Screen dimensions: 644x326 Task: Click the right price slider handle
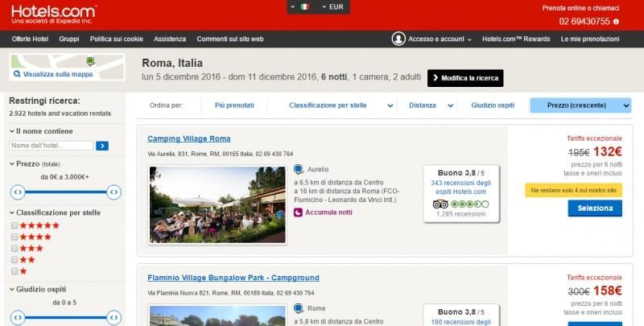coord(114,192)
